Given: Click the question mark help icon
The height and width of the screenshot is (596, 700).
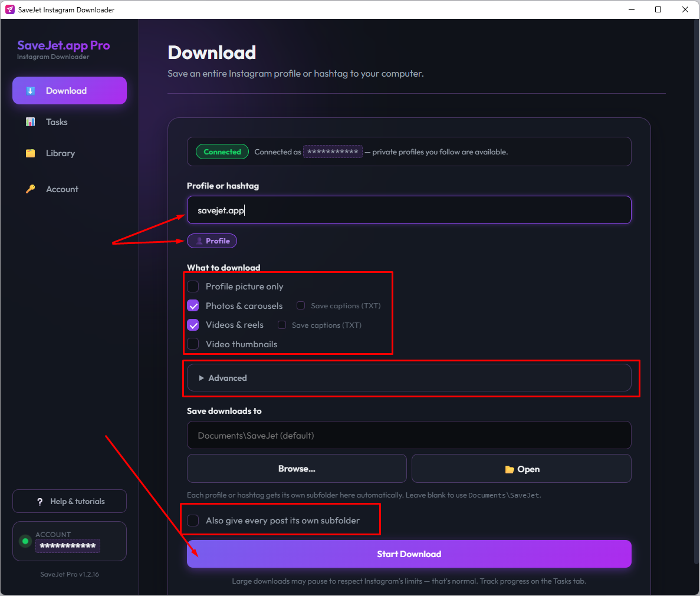Looking at the screenshot, I should click(40, 502).
